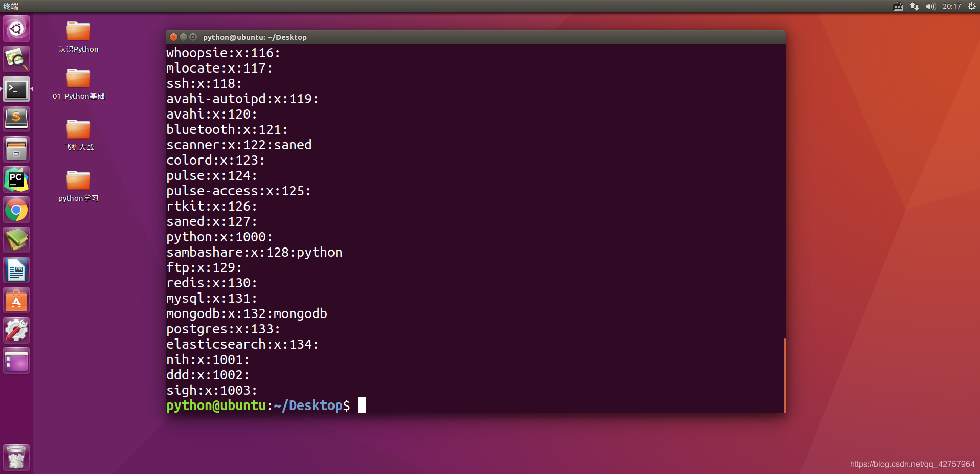Click the python@ubuntu prompt text

[x=216, y=405]
